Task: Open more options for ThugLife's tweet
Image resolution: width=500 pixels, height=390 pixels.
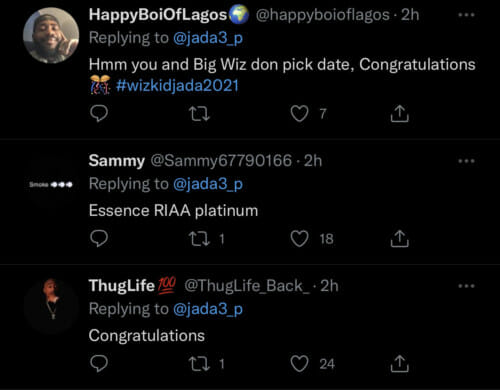Action: (466, 286)
